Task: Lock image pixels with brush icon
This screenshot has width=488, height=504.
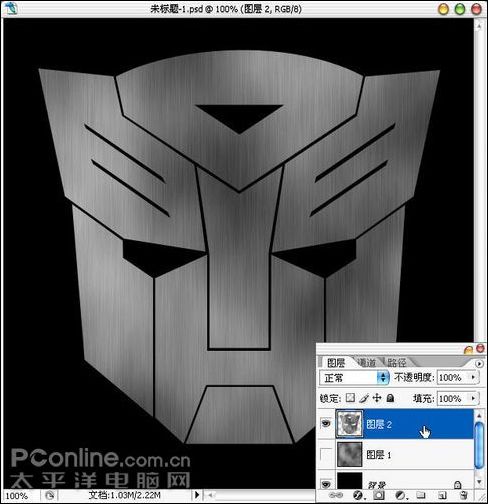Action: coord(364,398)
